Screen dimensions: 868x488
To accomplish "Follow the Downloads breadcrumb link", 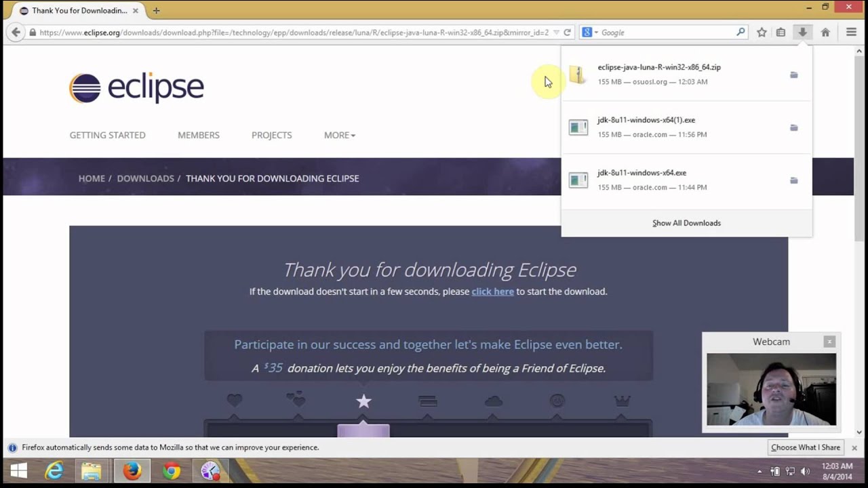I will [145, 178].
